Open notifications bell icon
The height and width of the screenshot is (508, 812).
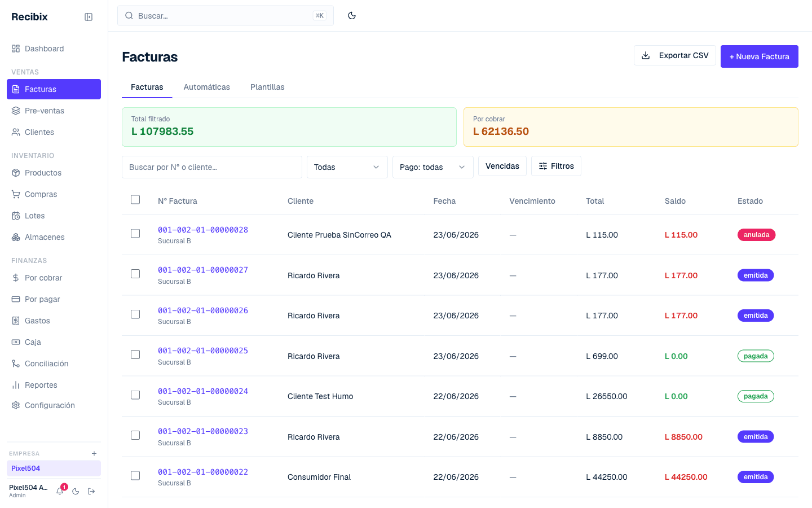(x=60, y=492)
